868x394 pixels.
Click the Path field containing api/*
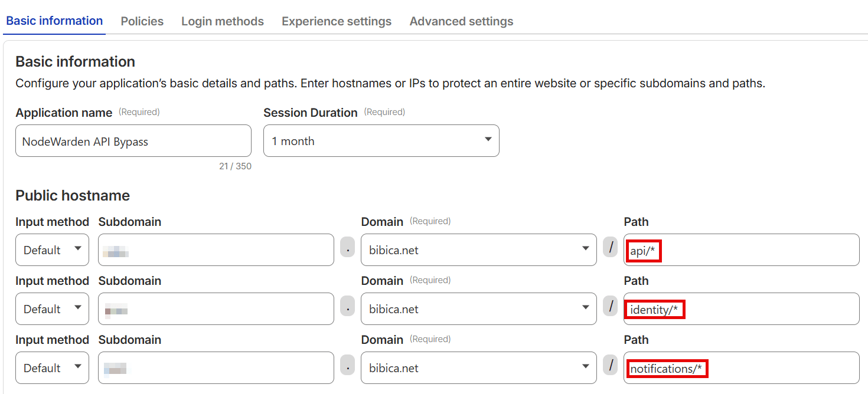(741, 250)
